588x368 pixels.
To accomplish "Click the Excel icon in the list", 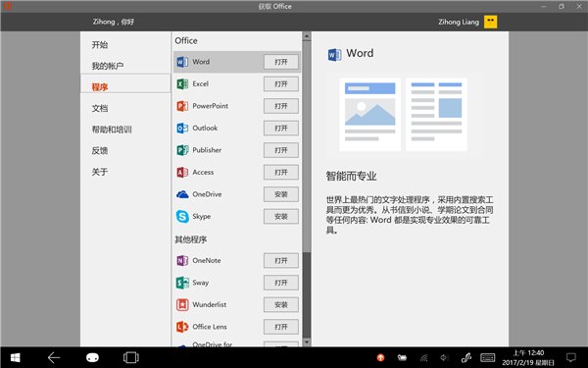I will [x=182, y=83].
